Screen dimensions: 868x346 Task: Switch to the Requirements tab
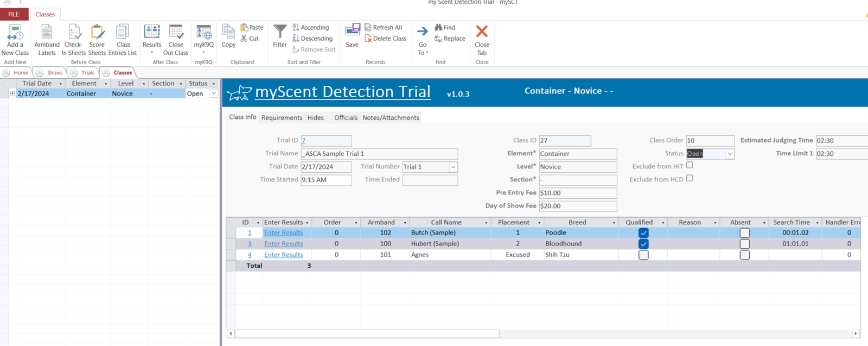(x=282, y=118)
